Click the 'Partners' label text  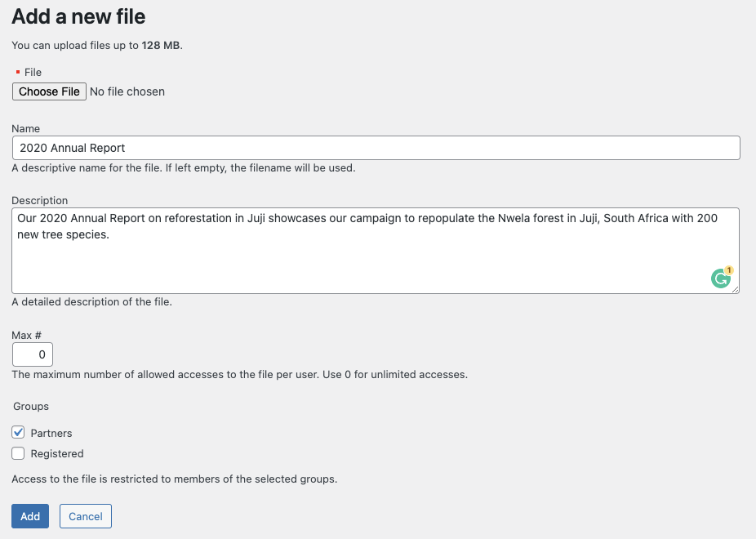[51, 433]
